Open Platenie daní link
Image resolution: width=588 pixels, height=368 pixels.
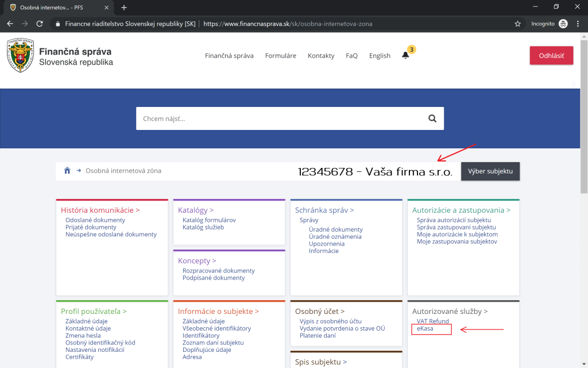click(x=318, y=335)
